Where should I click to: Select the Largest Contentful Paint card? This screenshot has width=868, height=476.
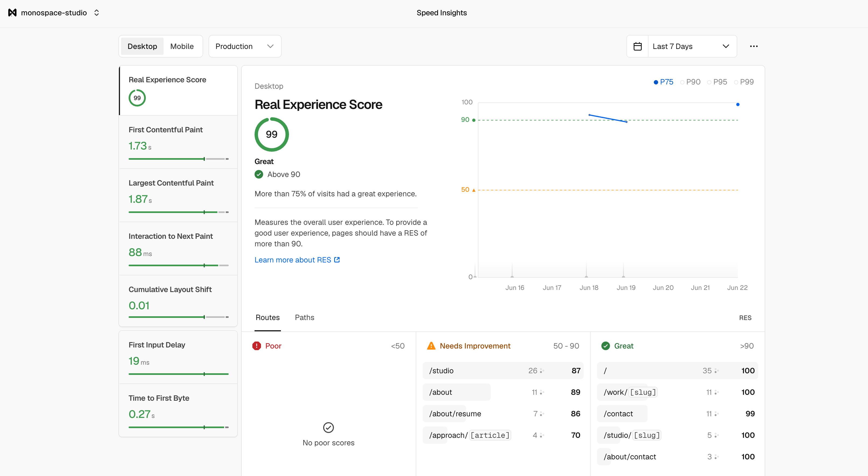178,196
